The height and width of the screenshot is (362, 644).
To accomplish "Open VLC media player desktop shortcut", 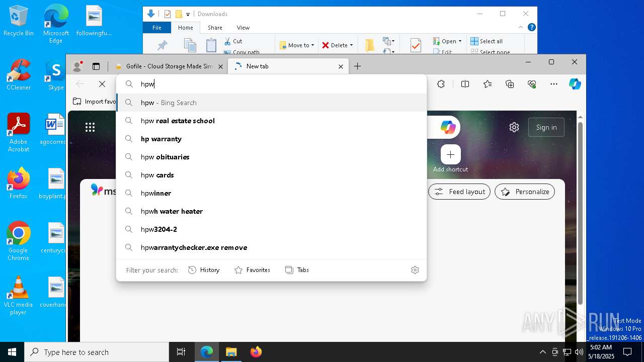I will point(18,296).
